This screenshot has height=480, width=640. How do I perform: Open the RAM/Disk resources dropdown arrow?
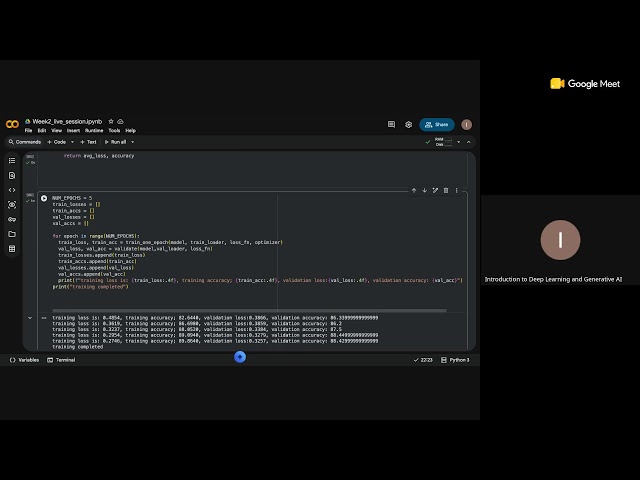[x=458, y=142]
